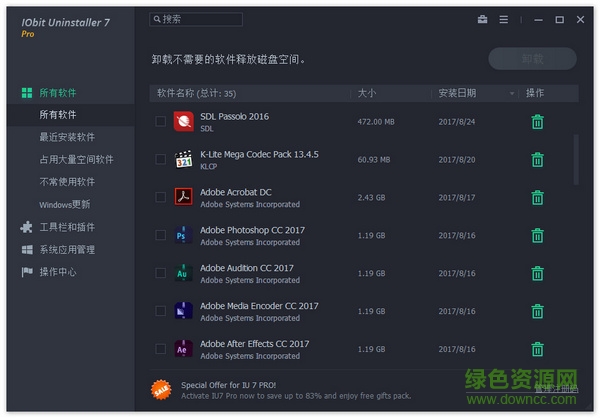Image resolution: width=600 pixels, height=418 pixels.
Task: Click trash icon for Adobe Audition CC 2017
Action: coord(537,274)
